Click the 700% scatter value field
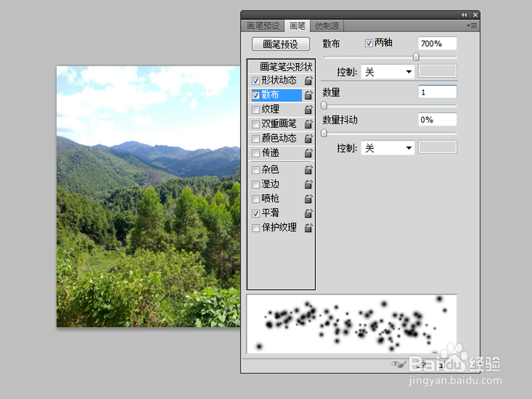532x399 pixels. point(438,43)
